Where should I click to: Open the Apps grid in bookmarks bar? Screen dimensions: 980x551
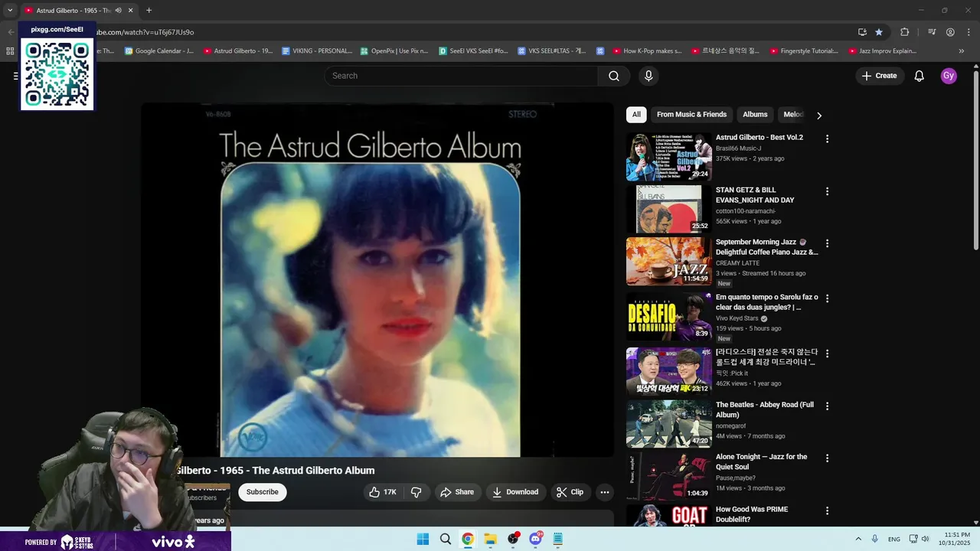tap(10, 51)
